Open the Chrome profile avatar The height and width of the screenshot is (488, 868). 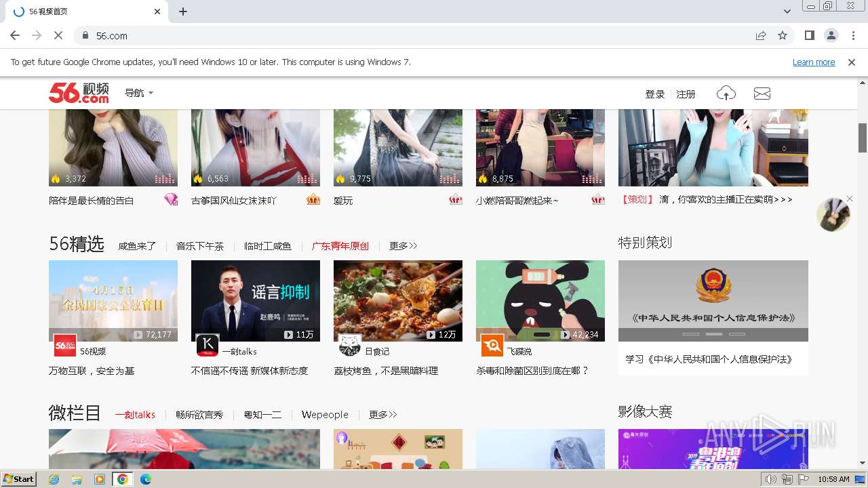tap(831, 35)
